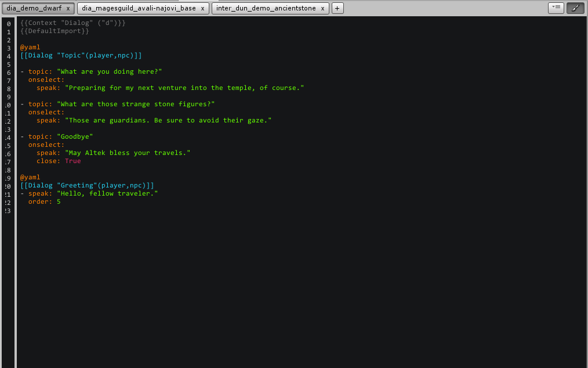The height and width of the screenshot is (368, 588).
Task: Click the "Hello, fellow traveler." speak line
Action: pos(89,193)
